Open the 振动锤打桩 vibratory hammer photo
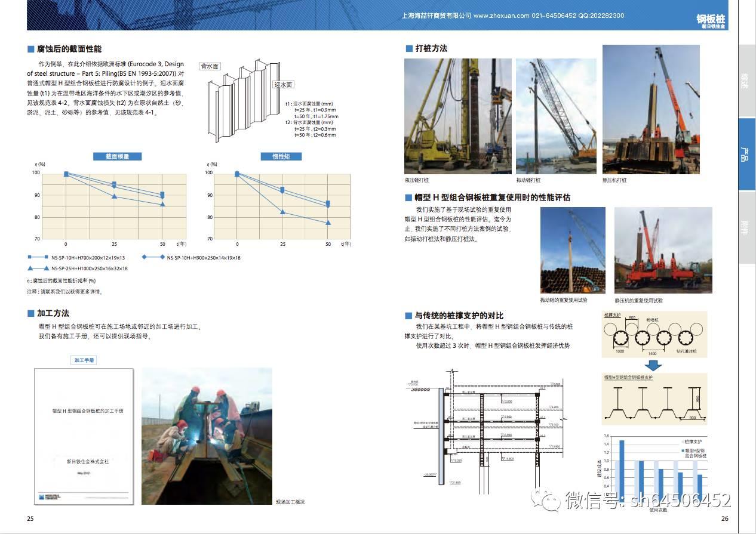 point(557,116)
